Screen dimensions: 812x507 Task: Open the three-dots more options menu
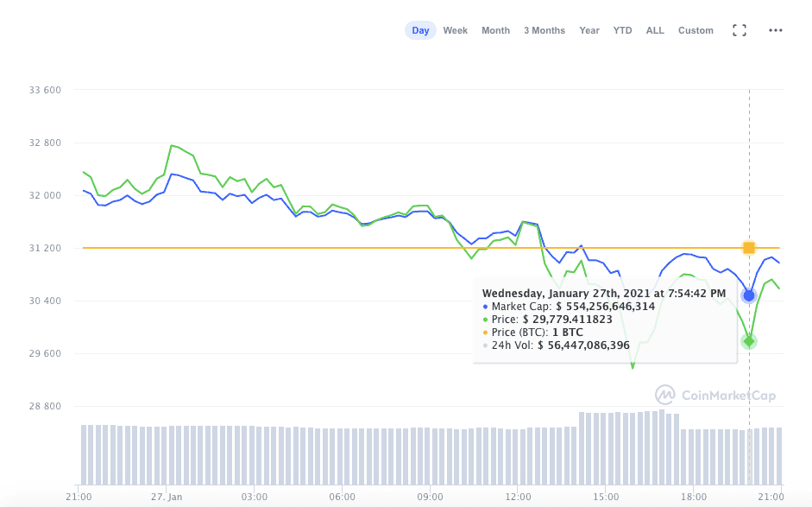pos(775,30)
